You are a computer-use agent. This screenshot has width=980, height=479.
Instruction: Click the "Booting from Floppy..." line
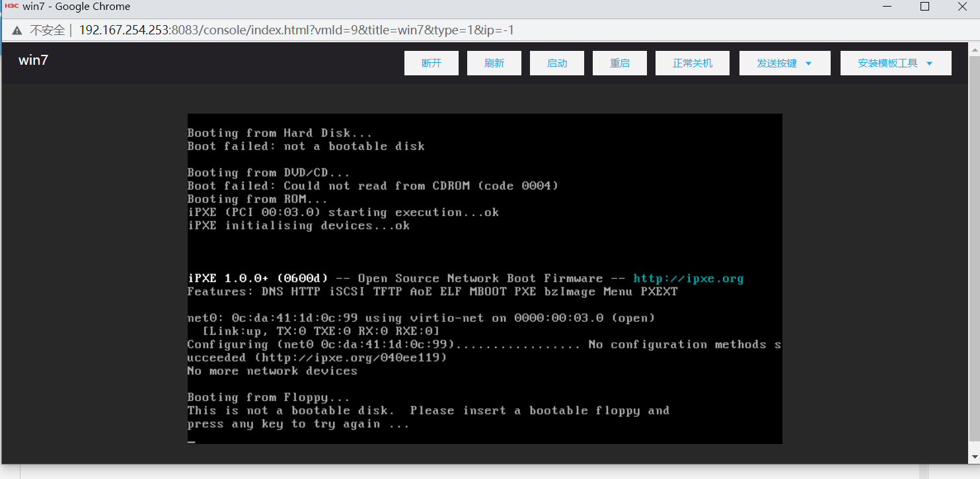click(269, 397)
